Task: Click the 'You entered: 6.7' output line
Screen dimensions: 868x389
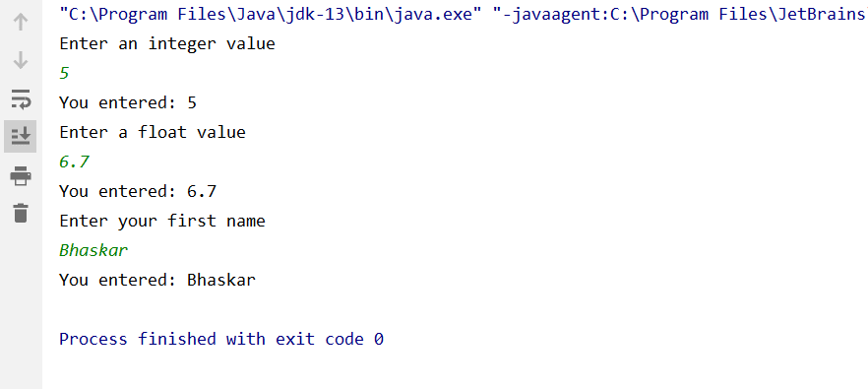Action: pyautogui.click(x=138, y=191)
